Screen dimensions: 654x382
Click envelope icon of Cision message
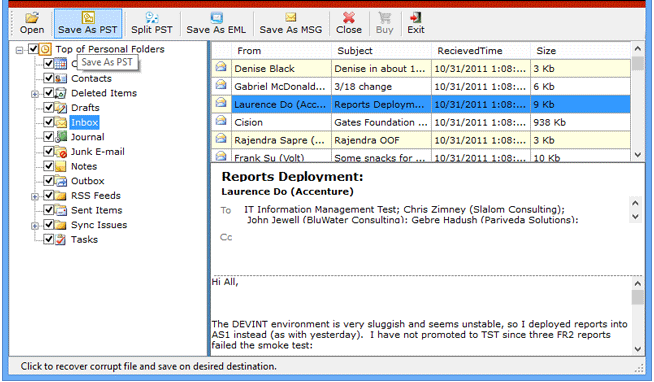click(221, 121)
